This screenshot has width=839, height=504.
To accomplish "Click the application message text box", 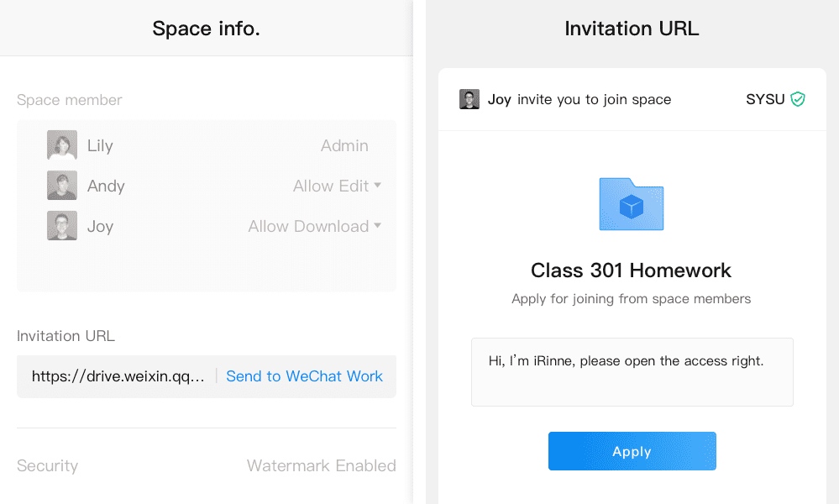I will pos(632,372).
